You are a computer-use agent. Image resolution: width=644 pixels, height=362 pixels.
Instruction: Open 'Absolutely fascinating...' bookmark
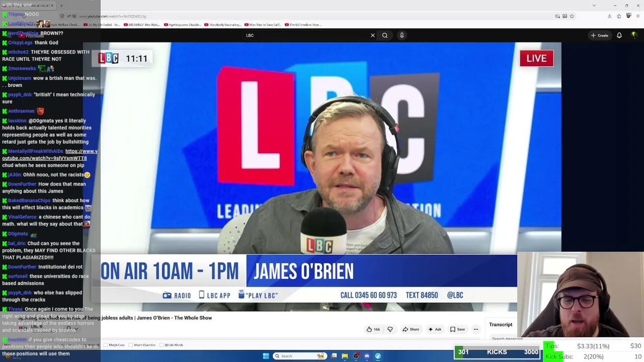[x=222, y=25]
